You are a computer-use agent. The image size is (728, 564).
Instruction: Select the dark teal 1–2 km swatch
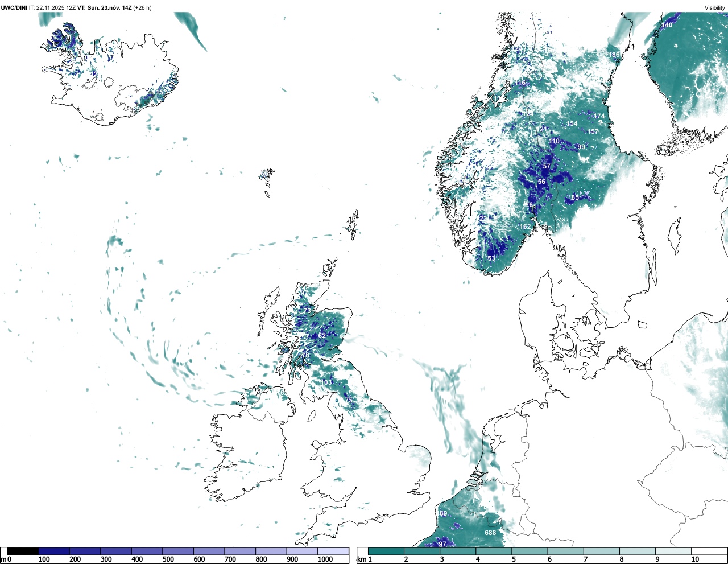386,551
